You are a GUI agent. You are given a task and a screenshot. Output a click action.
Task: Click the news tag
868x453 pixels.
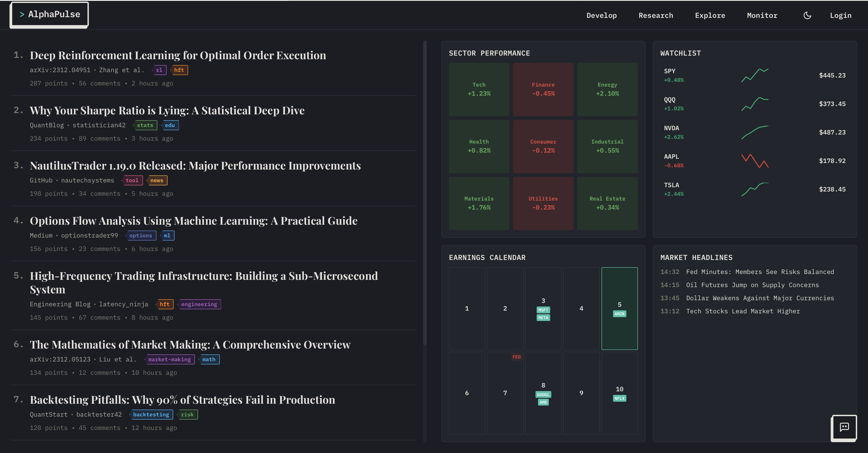click(157, 180)
